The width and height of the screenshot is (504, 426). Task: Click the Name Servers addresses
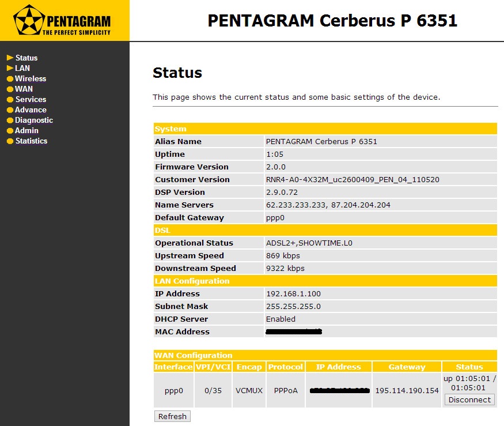(328, 205)
